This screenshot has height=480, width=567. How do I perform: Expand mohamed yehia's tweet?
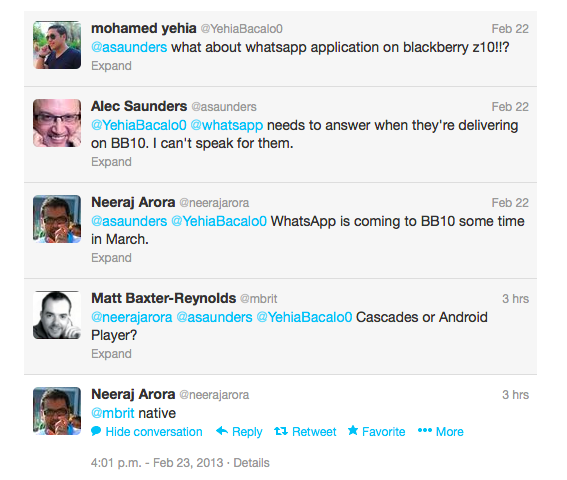111,66
